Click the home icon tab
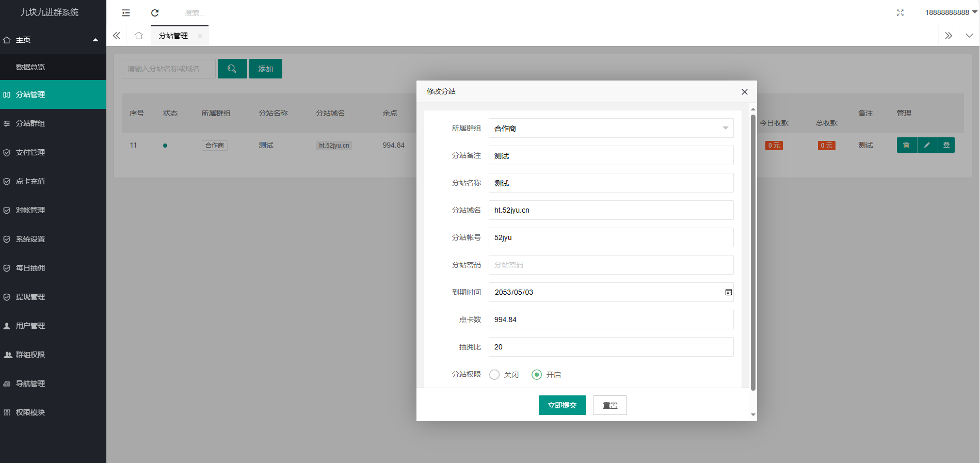The width and height of the screenshot is (980, 463). click(x=138, y=36)
